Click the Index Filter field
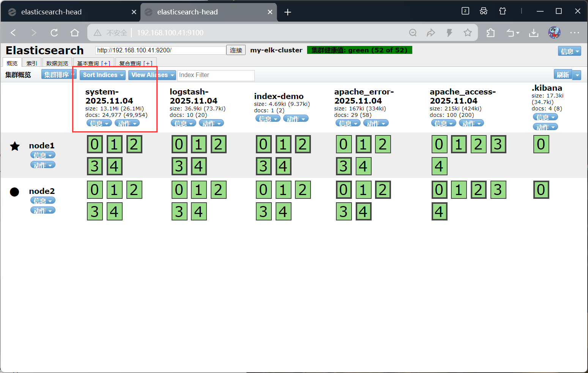 pyautogui.click(x=216, y=75)
